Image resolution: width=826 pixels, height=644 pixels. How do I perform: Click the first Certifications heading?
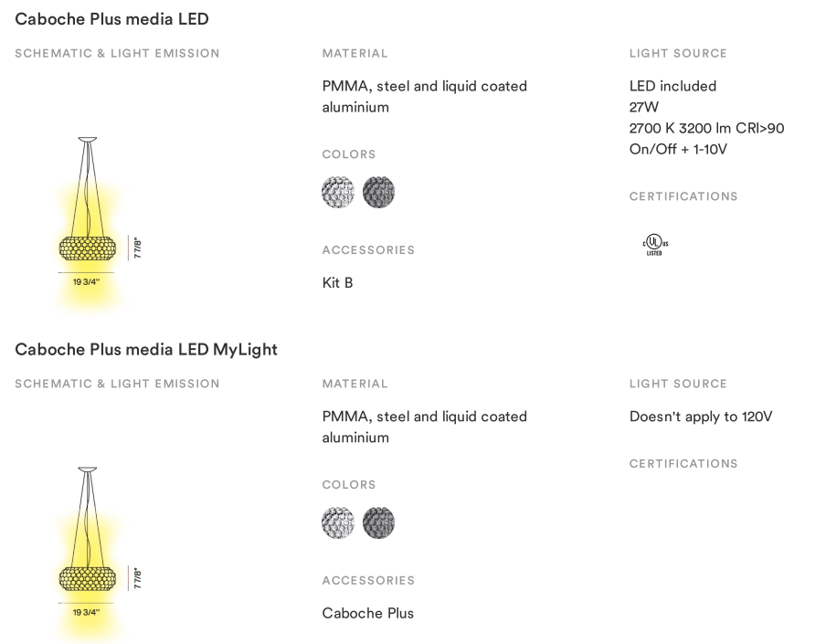click(x=683, y=196)
